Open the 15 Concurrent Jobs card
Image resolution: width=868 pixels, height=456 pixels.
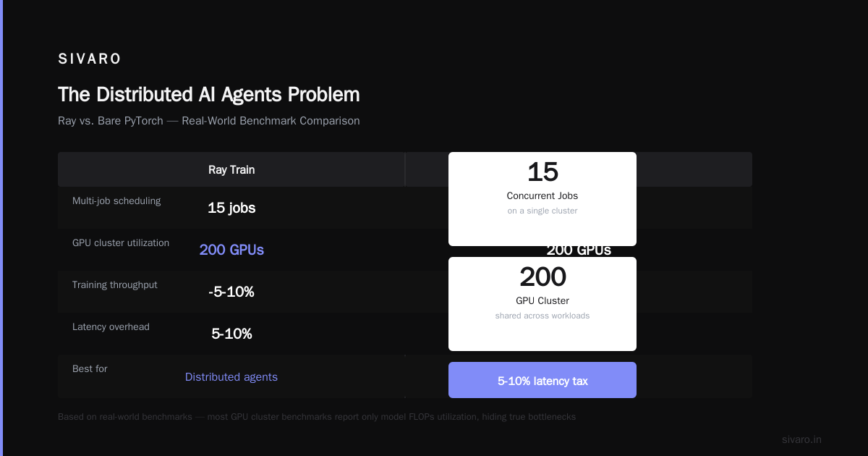[x=542, y=199]
